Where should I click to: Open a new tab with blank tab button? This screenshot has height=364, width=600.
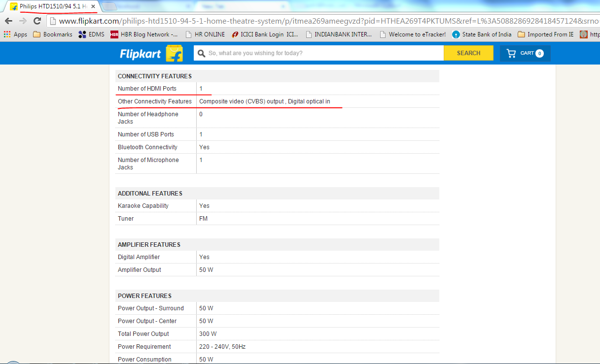109,6
